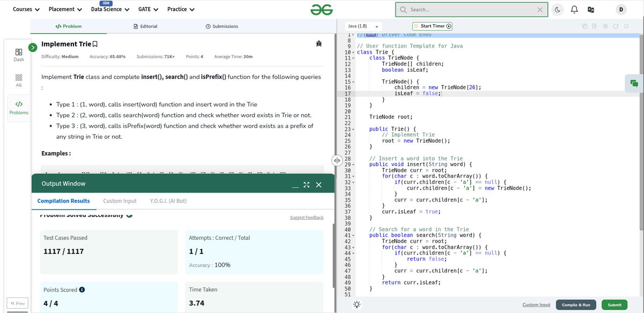Switch to the Submissions tab
The image size is (644, 313).
point(222,26)
